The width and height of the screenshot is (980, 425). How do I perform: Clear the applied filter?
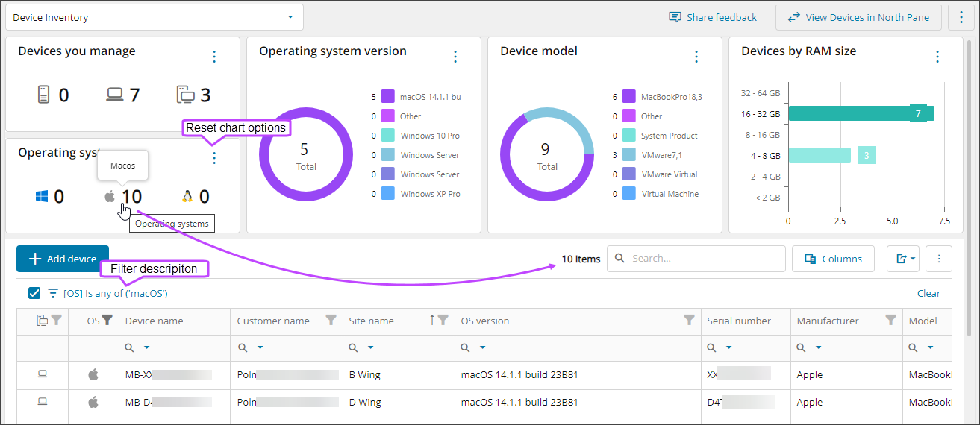pyautogui.click(x=928, y=293)
